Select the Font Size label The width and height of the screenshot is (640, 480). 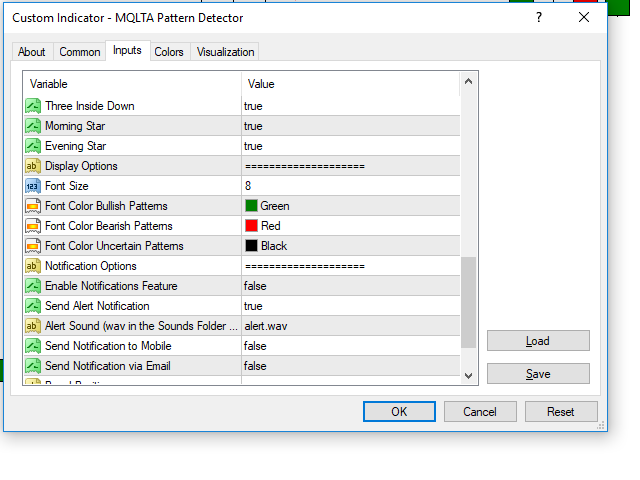tap(67, 186)
